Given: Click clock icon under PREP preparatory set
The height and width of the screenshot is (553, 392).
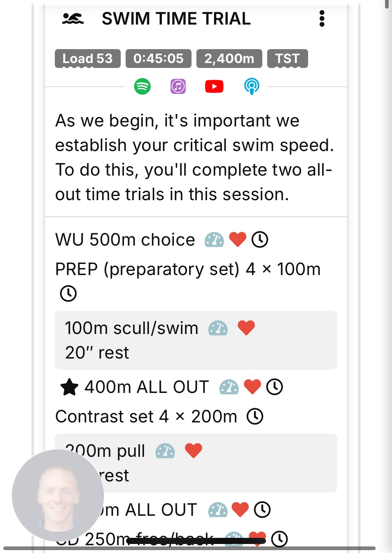Looking at the screenshot, I should (x=68, y=293).
